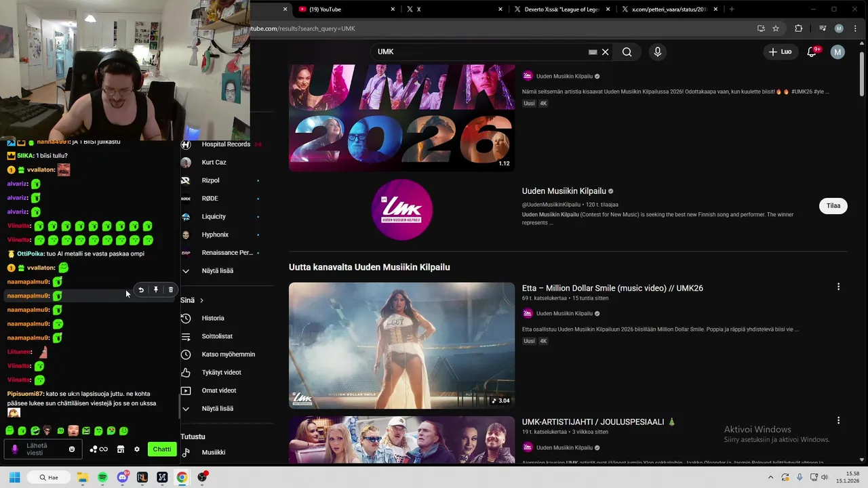Open the Chrome three-dot menu

tap(855, 28)
